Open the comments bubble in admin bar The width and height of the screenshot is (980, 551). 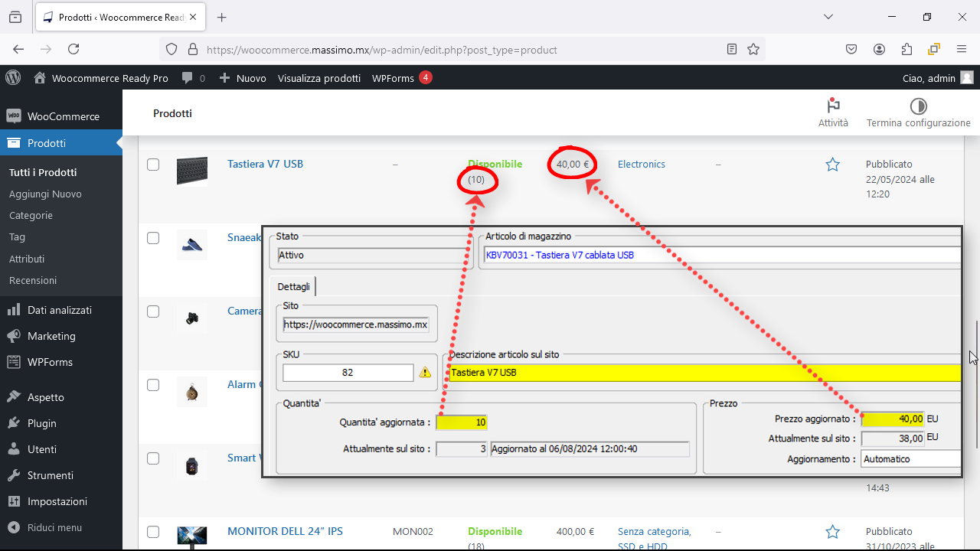coord(193,78)
